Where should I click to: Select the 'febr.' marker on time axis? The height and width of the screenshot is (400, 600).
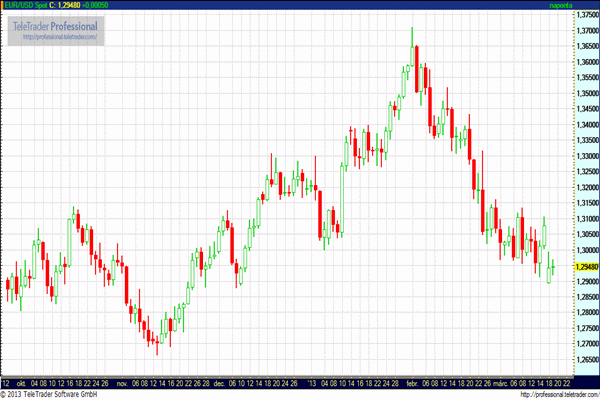(411, 383)
